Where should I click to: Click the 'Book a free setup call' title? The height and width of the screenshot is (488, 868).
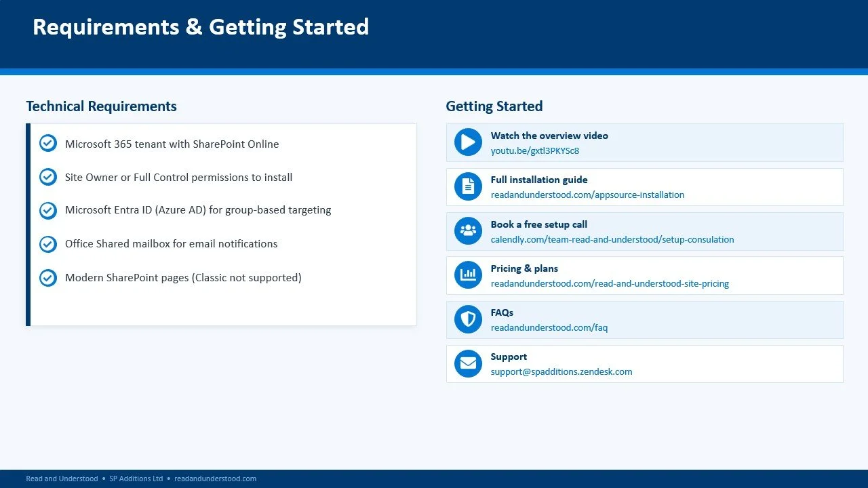click(539, 224)
